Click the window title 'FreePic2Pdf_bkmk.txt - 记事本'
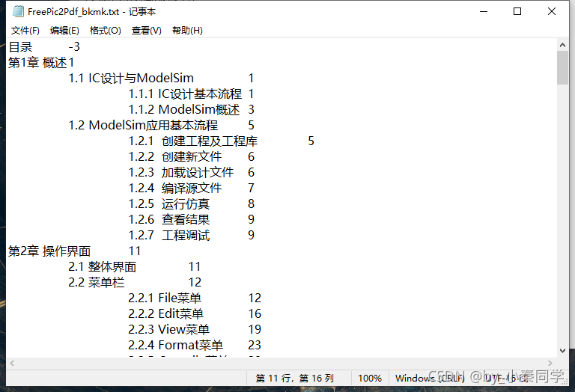The width and height of the screenshot is (575, 392). [x=91, y=12]
